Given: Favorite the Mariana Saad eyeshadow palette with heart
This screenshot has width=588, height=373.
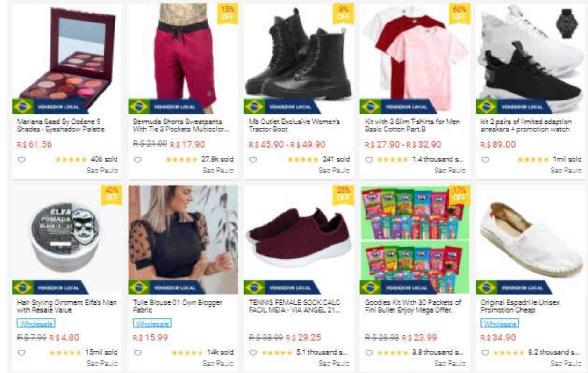Looking at the screenshot, I should (x=20, y=159).
